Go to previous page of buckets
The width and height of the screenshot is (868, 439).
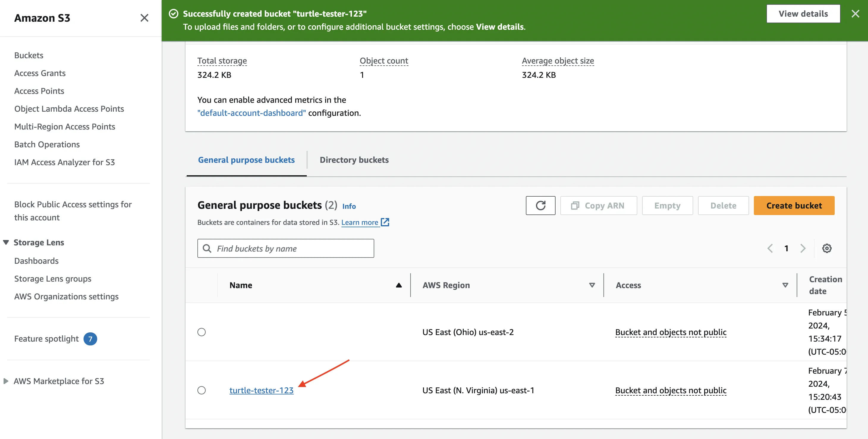(770, 248)
